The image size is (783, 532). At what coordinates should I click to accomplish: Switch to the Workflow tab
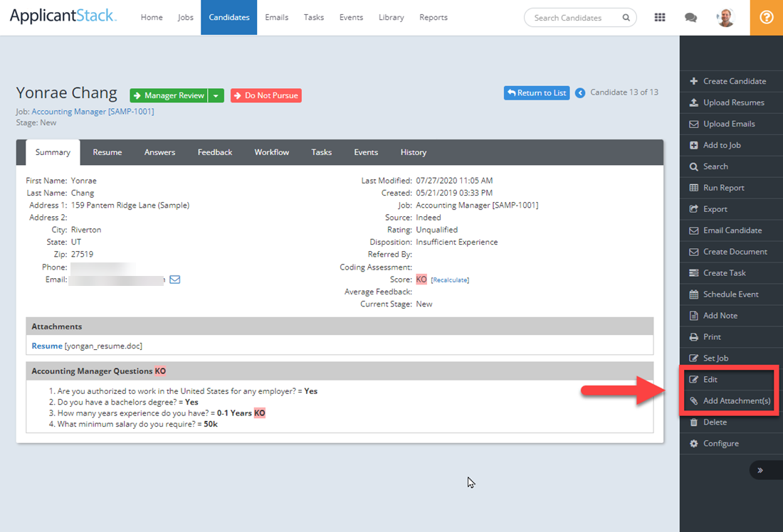272,152
